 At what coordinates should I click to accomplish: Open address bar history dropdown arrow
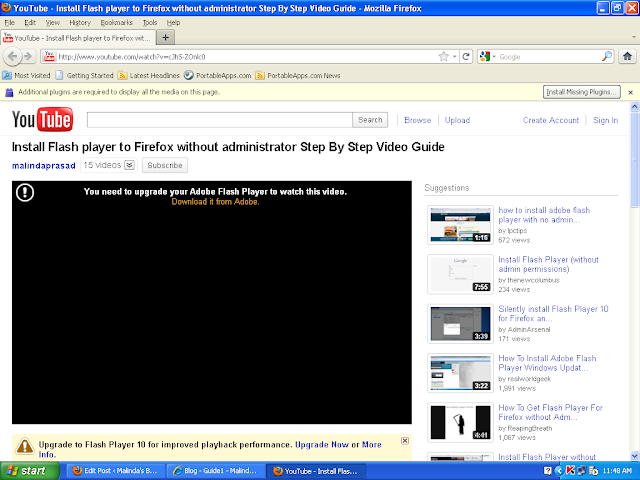click(454, 57)
